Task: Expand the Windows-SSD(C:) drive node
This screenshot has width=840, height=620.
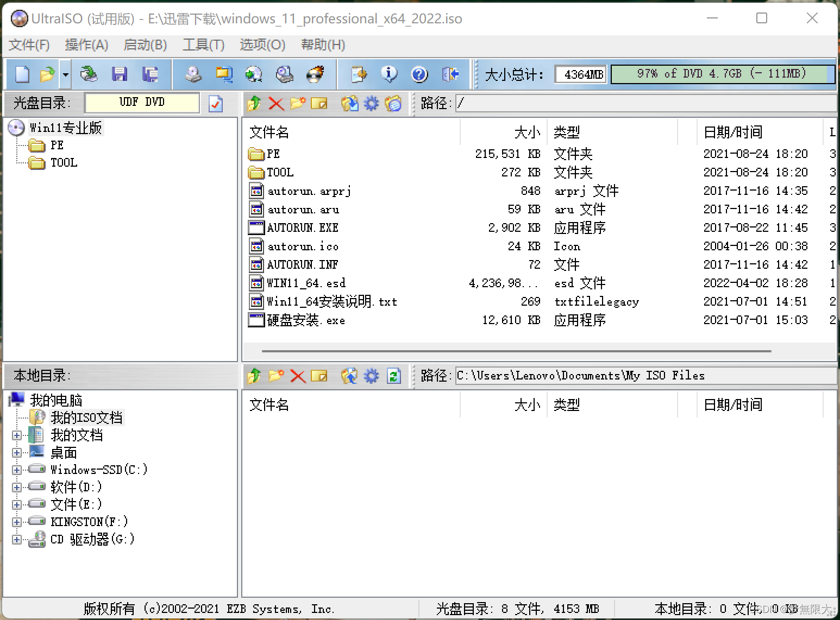Action: click(x=17, y=470)
